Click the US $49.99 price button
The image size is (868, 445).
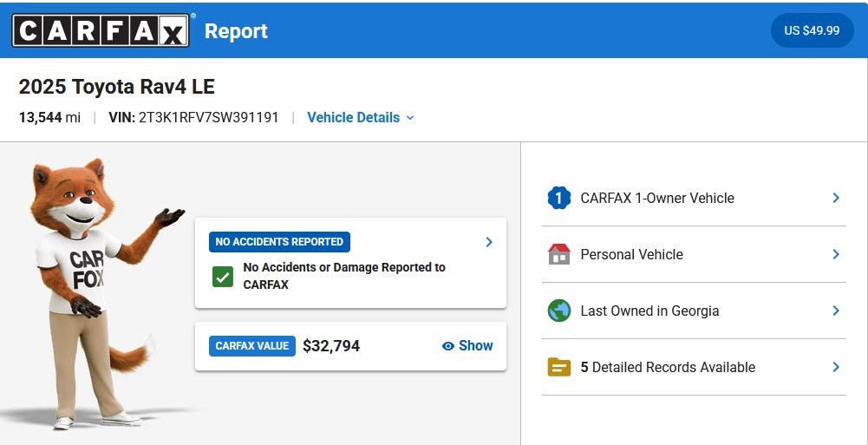812,30
